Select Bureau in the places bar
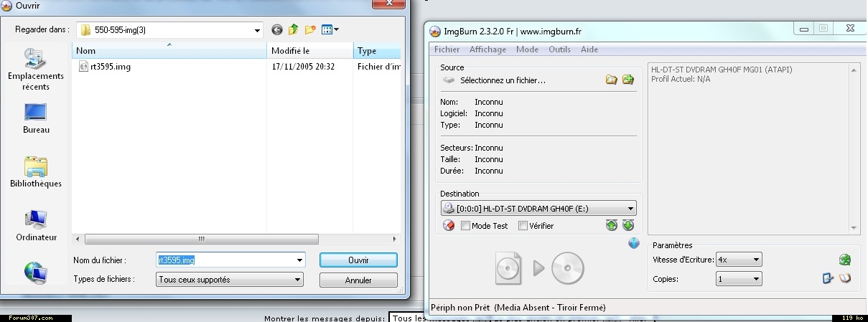This screenshot has height=322, width=868. tap(36, 119)
